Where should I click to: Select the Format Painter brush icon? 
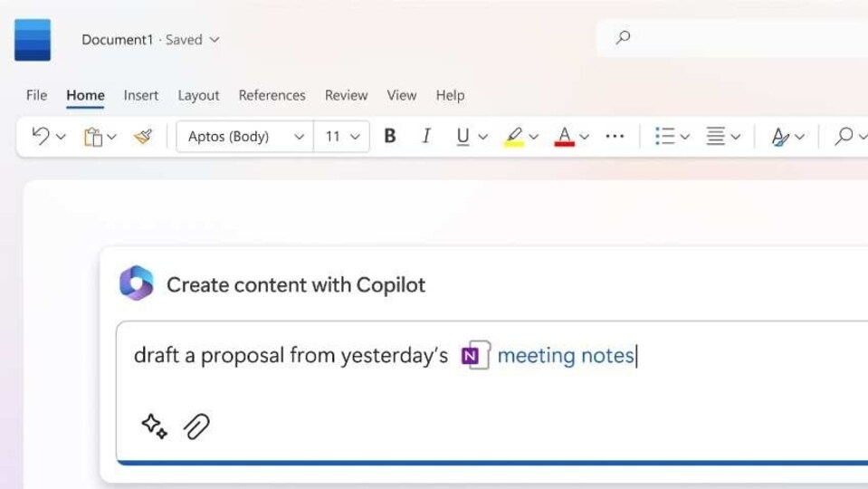pyautogui.click(x=143, y=136)
